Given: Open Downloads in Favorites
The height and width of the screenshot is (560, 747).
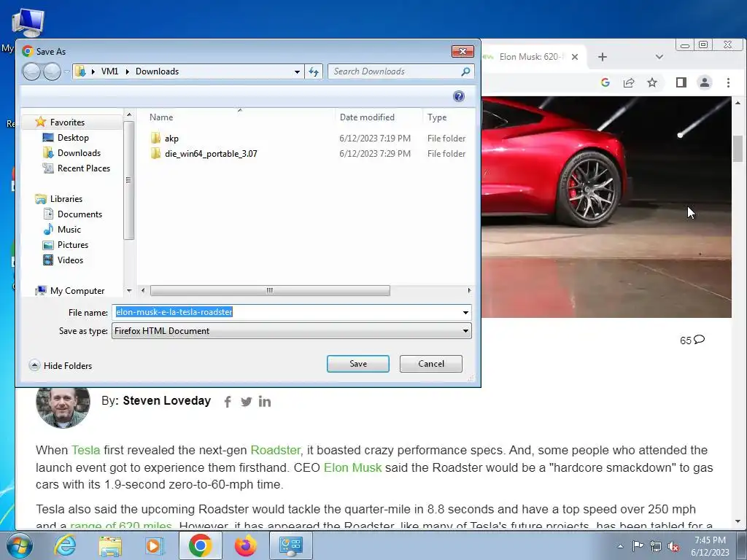Looking at the screenshot, I should coord(79,153).
